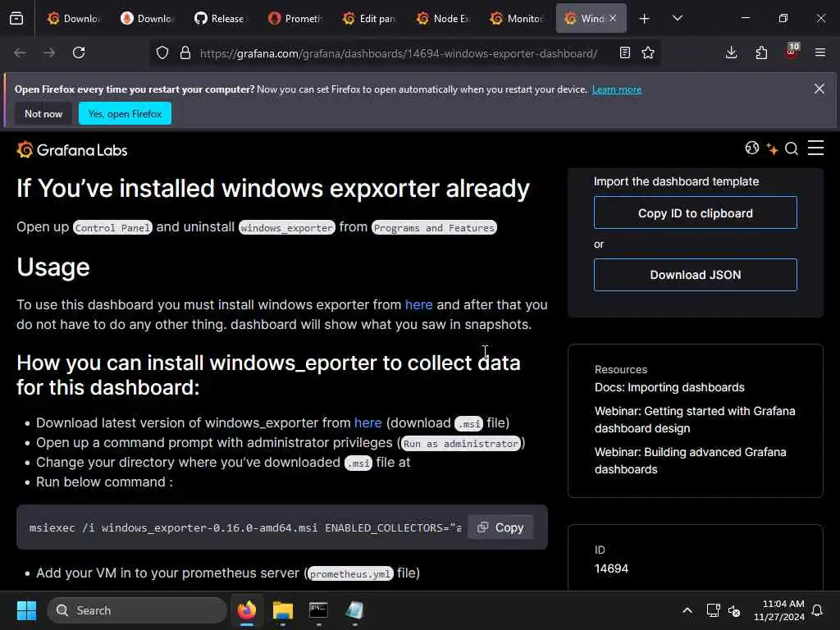The height and width of the screenshot is (630, 840).
Task: Click Yes, open Firefox button
Action: [125, 113]
